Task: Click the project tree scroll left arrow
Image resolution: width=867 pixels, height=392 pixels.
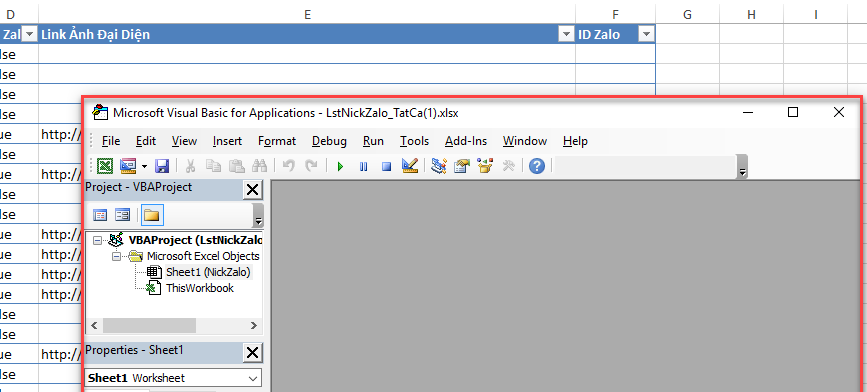Action: pos(93,325)
